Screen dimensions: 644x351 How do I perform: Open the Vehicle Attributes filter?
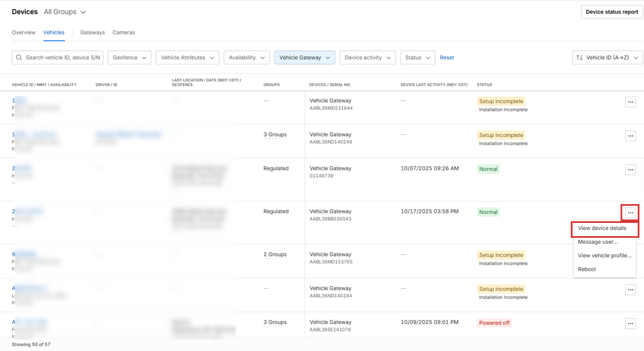coord(187,58)
